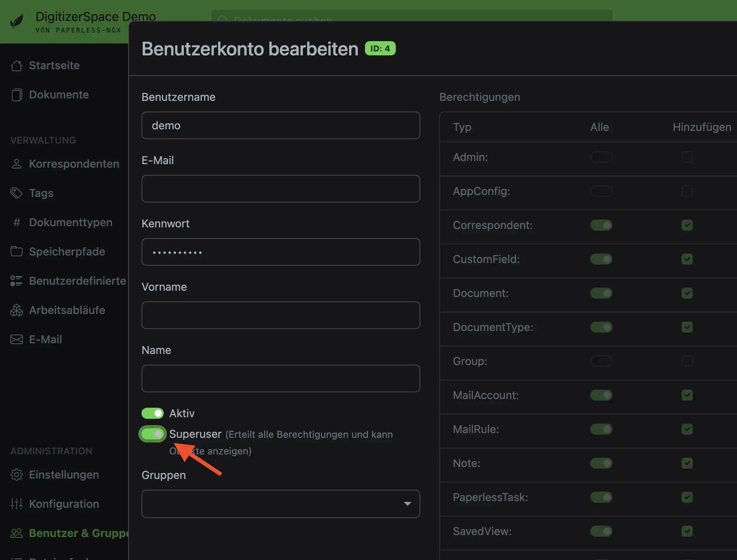Click the Dokumenttypen hash icon
Image resolution: width=737 pixels, height=560 pixels.
click(17, 222)
